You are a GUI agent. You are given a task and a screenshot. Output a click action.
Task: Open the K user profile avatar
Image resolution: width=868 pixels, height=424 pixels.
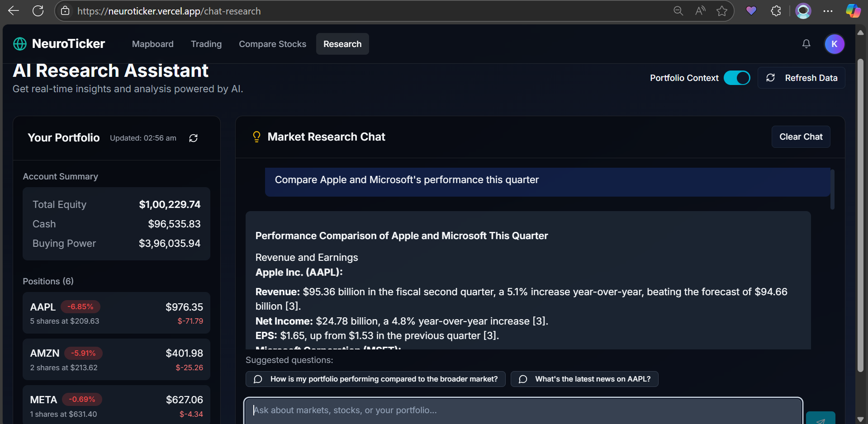834,44
